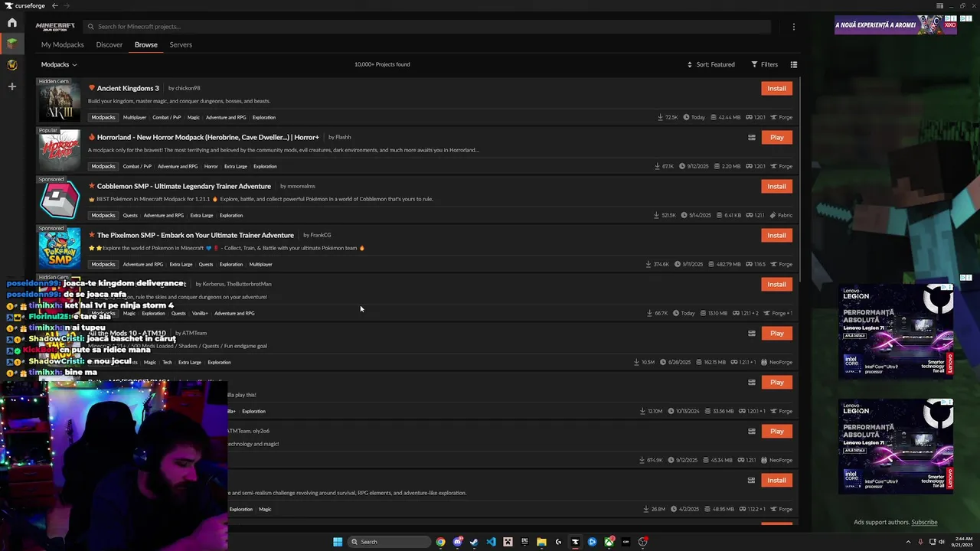Image resolution: width=980 pixels, height=551 pixels.
Task: Open the Filters panel
Action: tap(765, 64)
